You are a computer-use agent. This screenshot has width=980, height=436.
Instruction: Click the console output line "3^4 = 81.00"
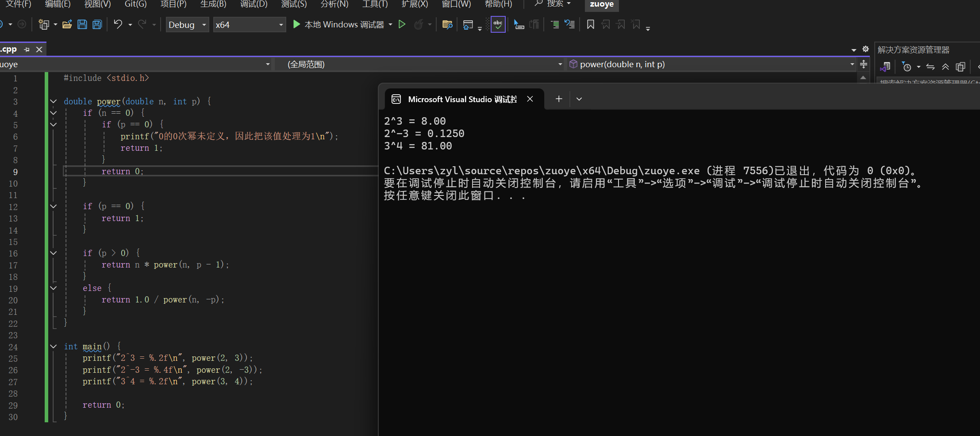pyautogui.click(x=418, y=146)
